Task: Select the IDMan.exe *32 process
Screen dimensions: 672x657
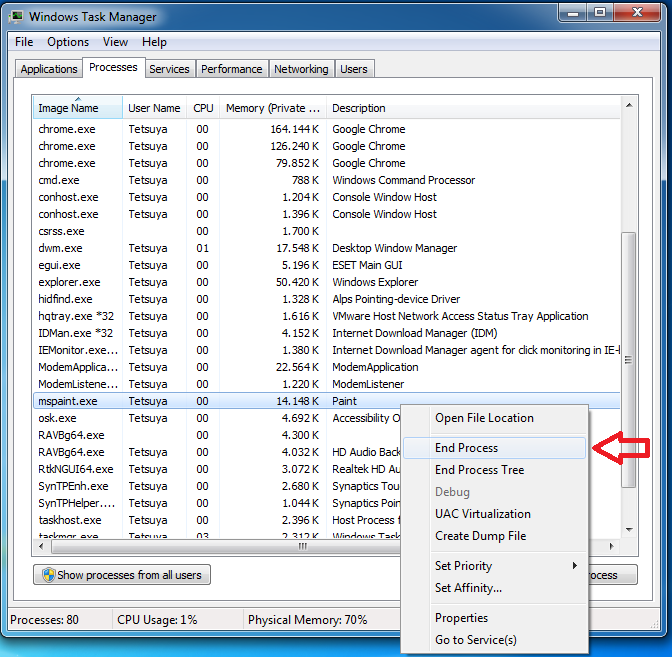Action: coord(327,333)
